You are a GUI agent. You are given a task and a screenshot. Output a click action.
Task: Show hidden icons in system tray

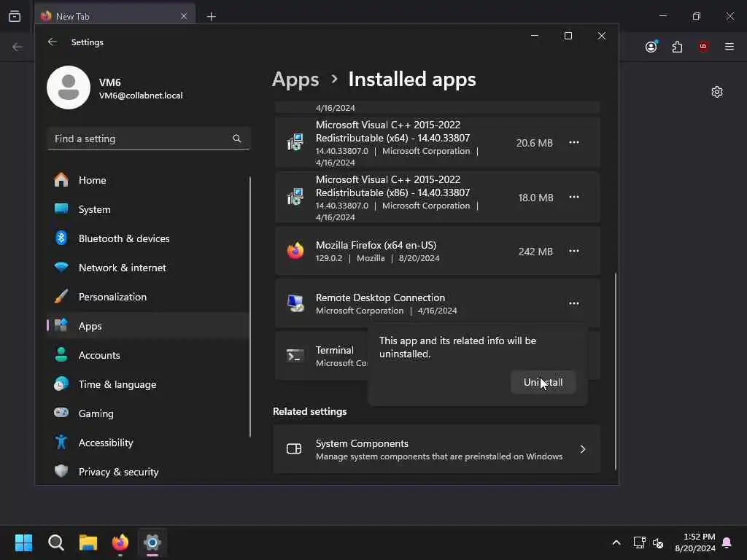pyautogui.click(x=616, y=542)
